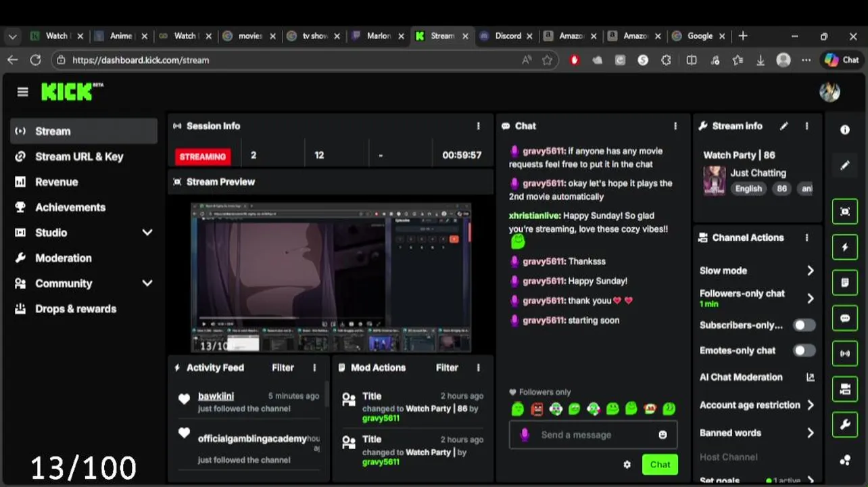Open Session Info three-dot menu

479,126
